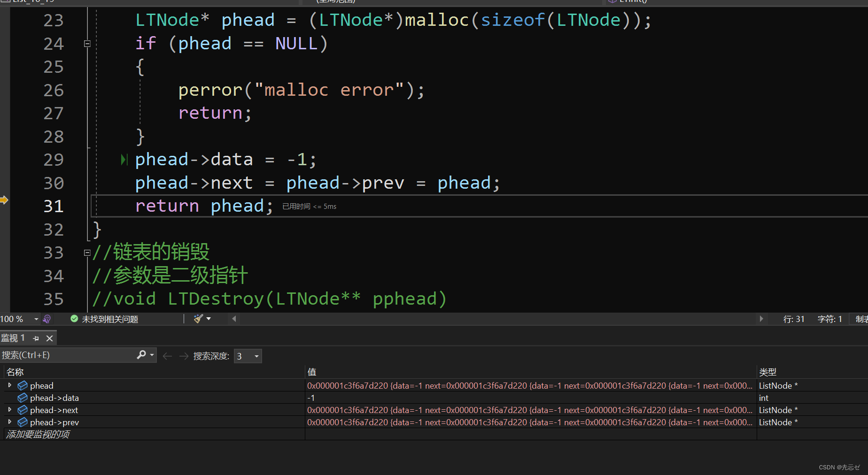This screenshot has height=475, width=868.
Task: Click the 已用时间 <= 5ms perf tip
Action: (309, 207)
